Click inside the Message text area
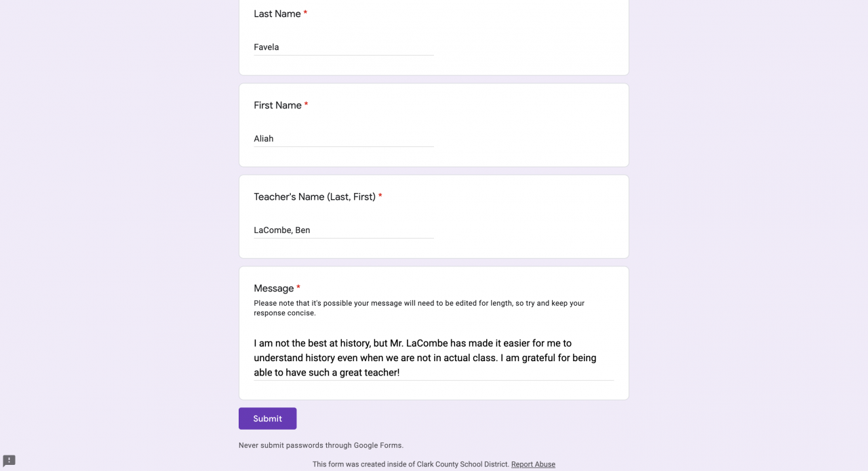The image size is (868, 471). [433, 358]
